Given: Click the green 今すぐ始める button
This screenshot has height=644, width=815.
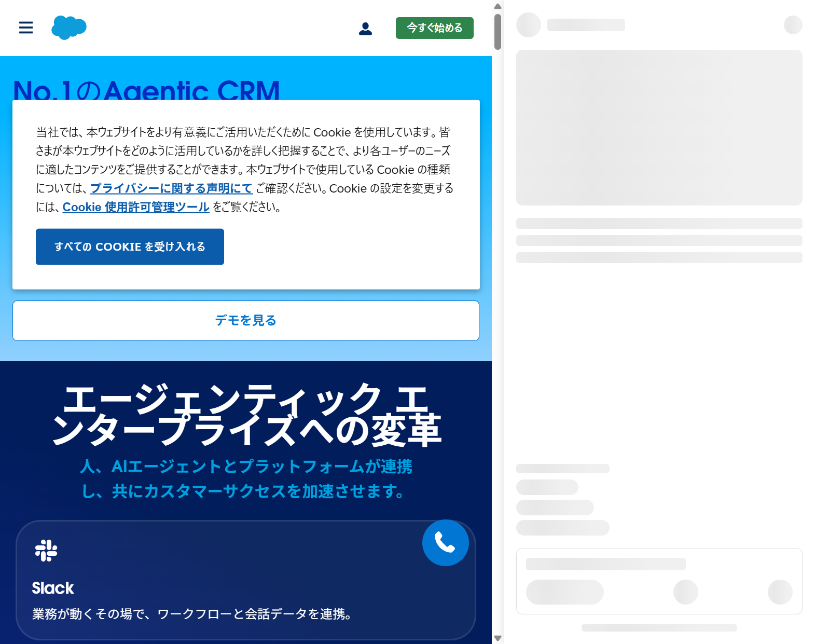Looking at the screenshot, I should 434,28.
